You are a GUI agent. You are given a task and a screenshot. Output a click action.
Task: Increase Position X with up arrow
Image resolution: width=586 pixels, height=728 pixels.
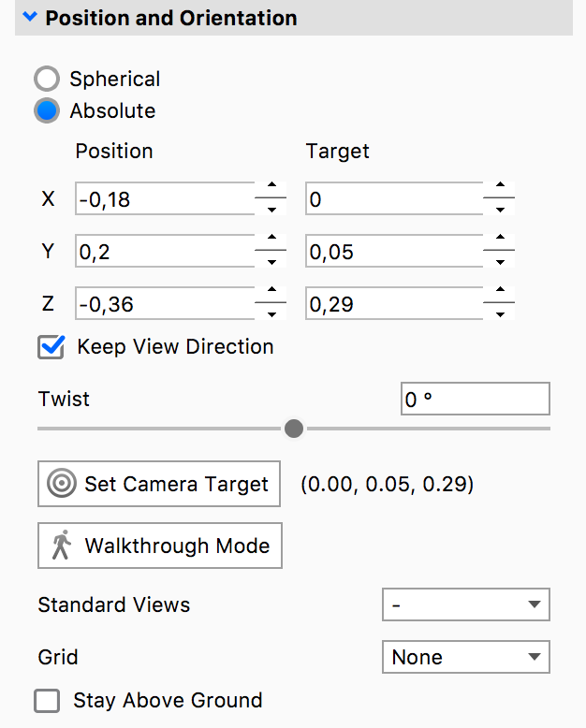[x=271, y=190]
